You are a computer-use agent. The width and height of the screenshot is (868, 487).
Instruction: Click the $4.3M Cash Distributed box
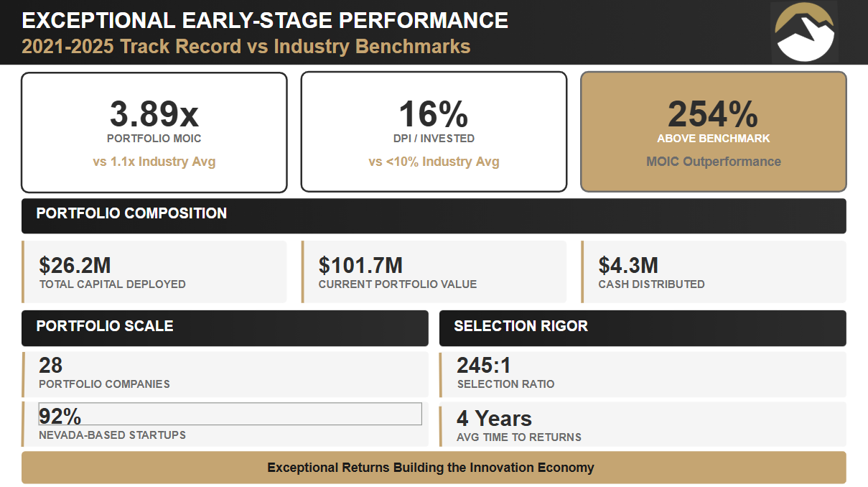coord(713,272)
